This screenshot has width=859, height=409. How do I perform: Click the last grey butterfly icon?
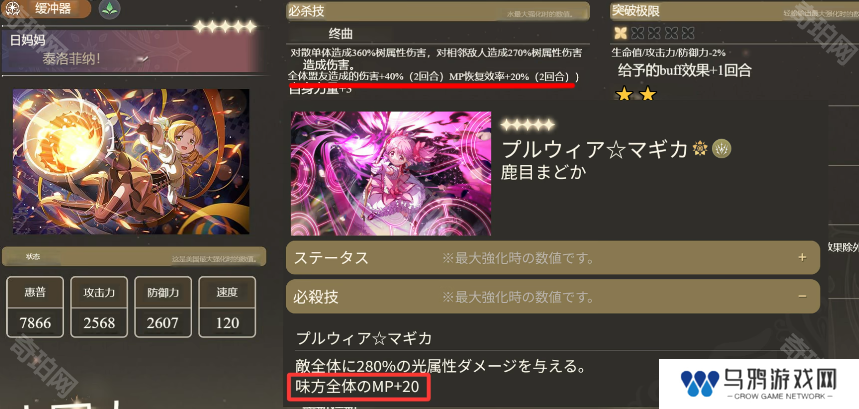coord(688,33)
